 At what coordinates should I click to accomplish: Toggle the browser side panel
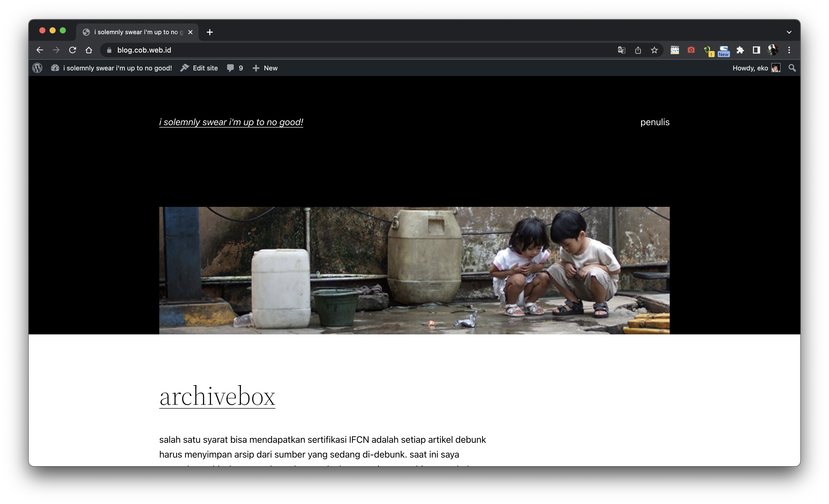(756, 50)
